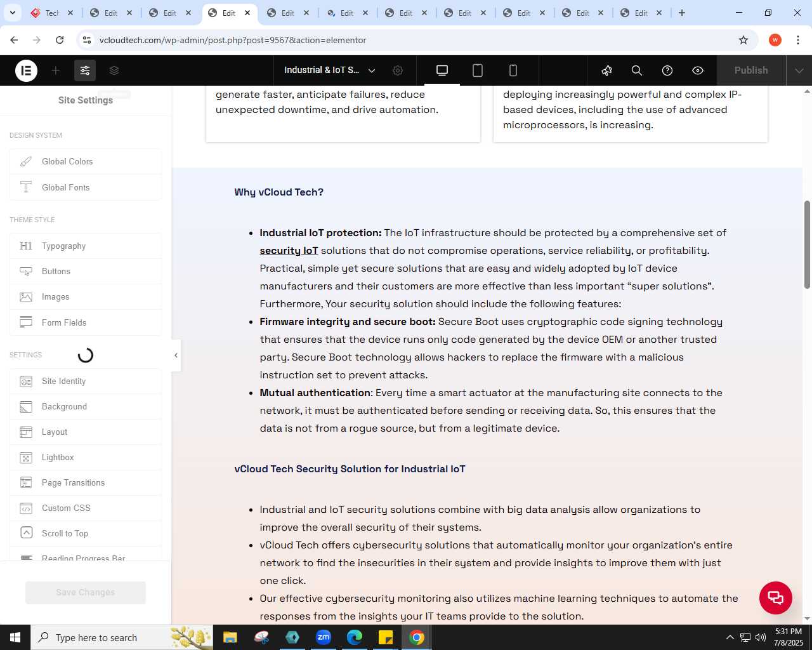This screenshot has height=650, width=812.
Task: Open File Explorer from taskbar
Action: pyautogui.click(x=230, y=637)
